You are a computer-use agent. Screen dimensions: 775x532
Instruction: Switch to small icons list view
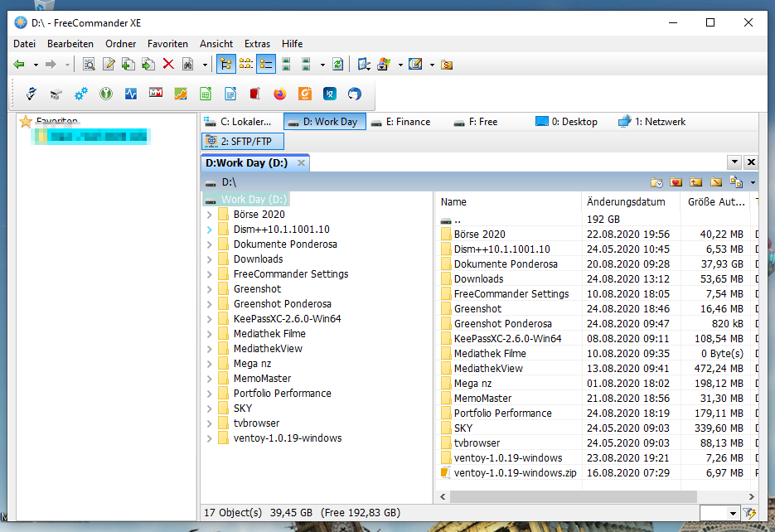coord(245,64)
